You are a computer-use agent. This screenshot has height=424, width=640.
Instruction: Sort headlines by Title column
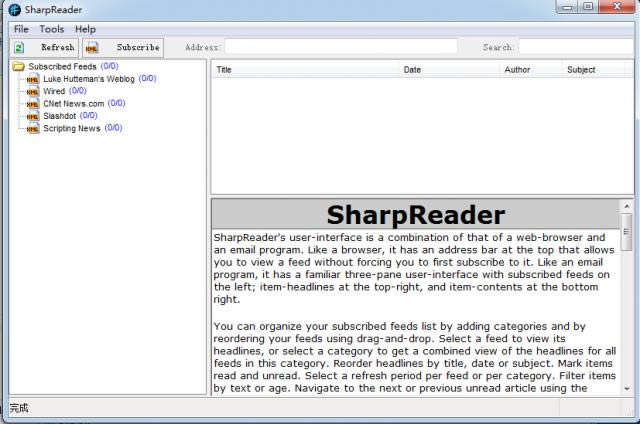[305, 70]
